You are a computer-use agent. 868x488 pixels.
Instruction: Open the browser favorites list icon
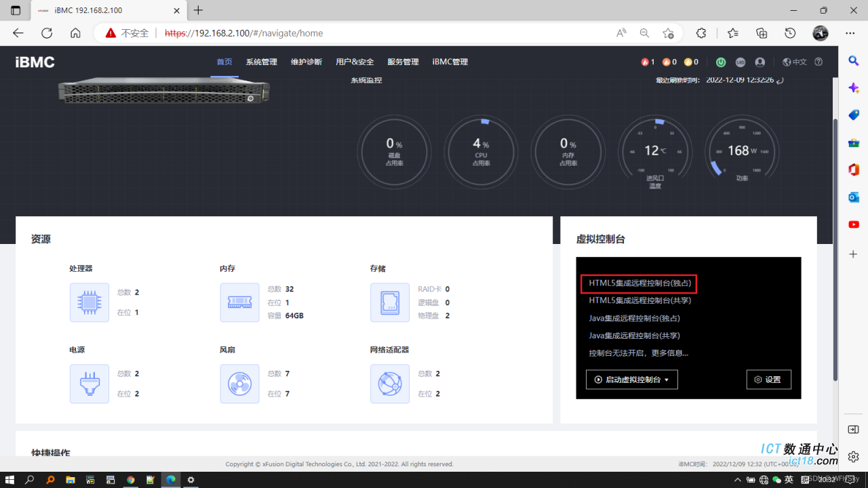[733, 33]
